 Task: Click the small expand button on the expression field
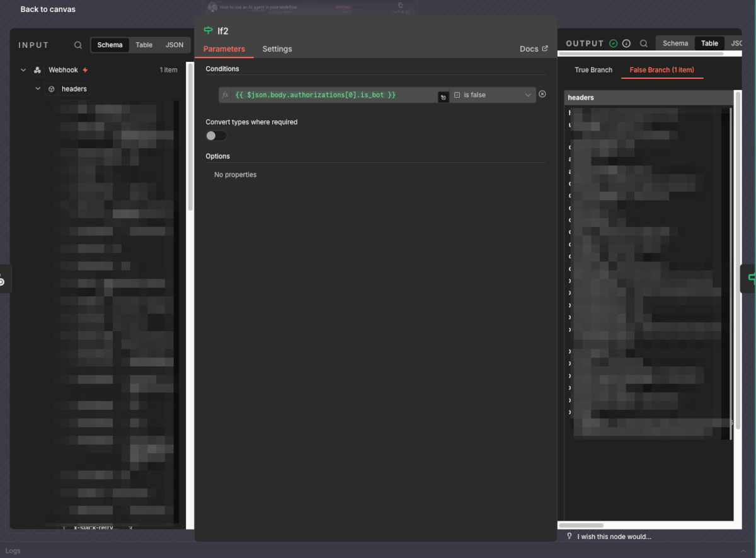[443, 97]
